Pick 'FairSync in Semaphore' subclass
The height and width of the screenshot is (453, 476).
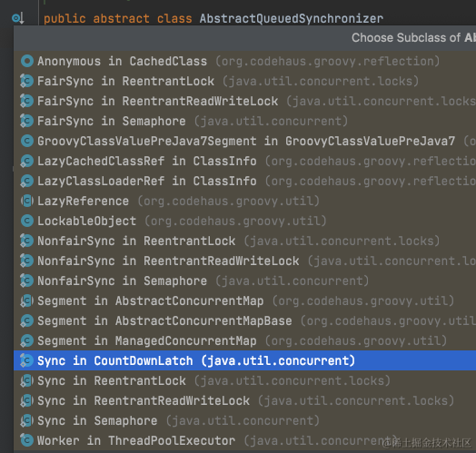coord(244,121)
